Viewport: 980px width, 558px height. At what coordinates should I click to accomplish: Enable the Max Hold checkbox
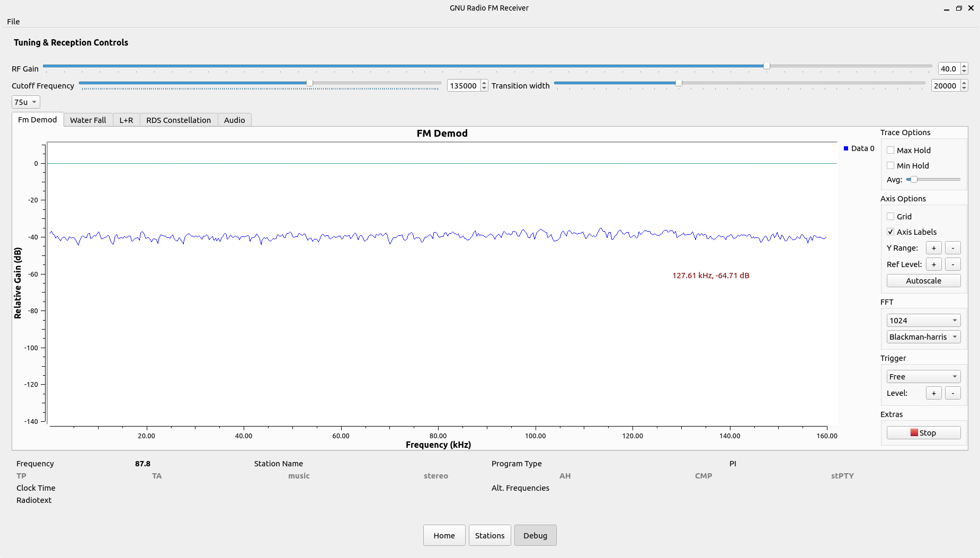coord(890,150)
